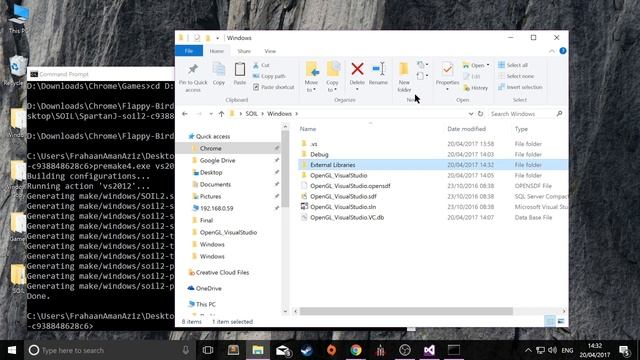Click the horizontal scrollbar of file list
The height and width of the screenshot is (360, 640).
click(406, 311)
